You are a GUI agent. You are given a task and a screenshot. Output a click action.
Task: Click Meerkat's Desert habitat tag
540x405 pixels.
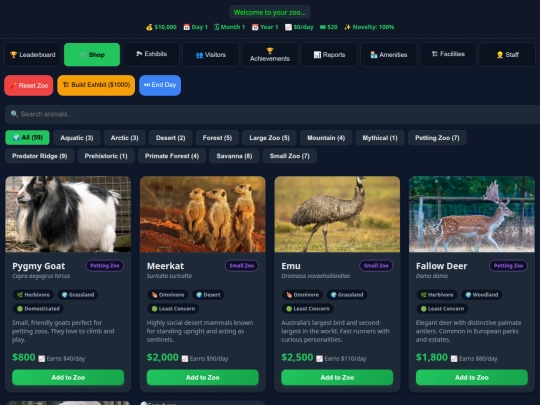[208, 295]
